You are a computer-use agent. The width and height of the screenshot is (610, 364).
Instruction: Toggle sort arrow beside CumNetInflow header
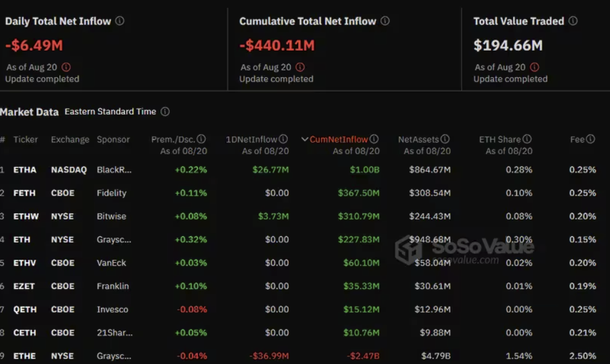[x=304, y=139]
